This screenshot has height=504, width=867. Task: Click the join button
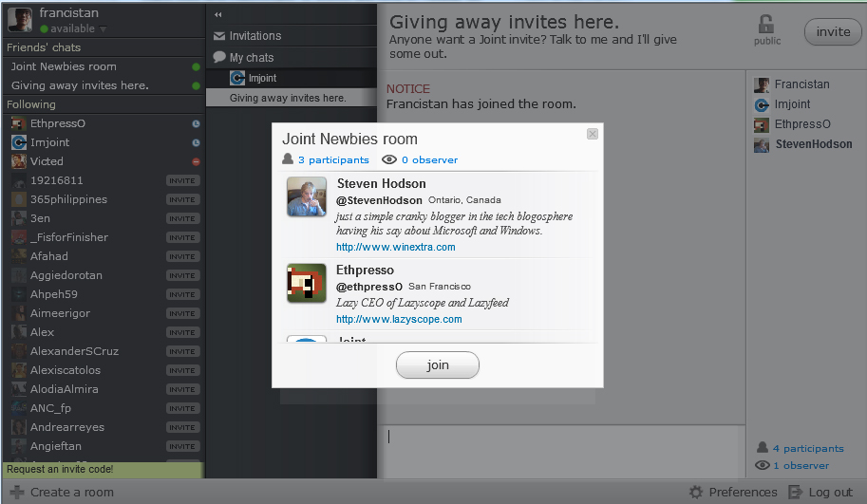438,365
